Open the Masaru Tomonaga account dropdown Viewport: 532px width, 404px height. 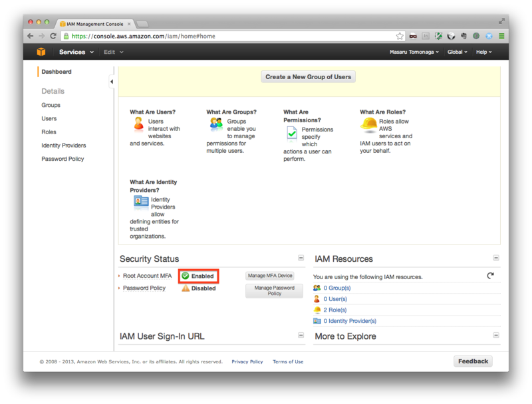(414, 52)
